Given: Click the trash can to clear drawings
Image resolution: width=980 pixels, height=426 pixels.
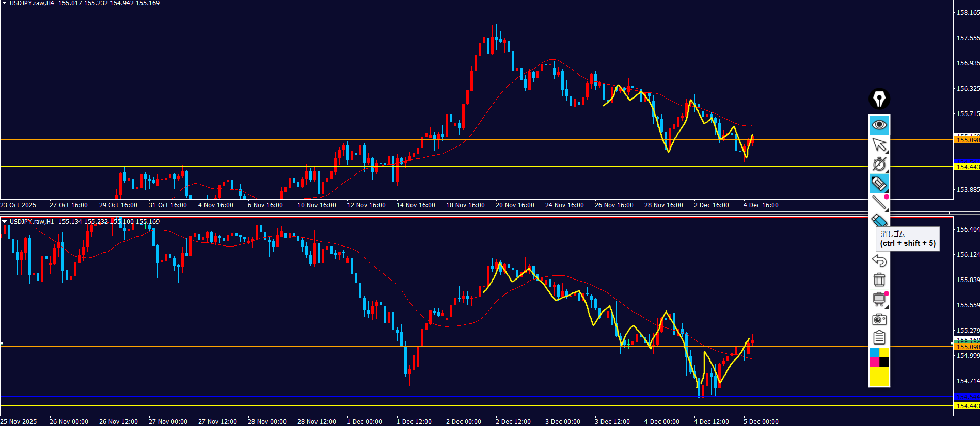Looking at the screenshot, I should click(x=879, y=280).
